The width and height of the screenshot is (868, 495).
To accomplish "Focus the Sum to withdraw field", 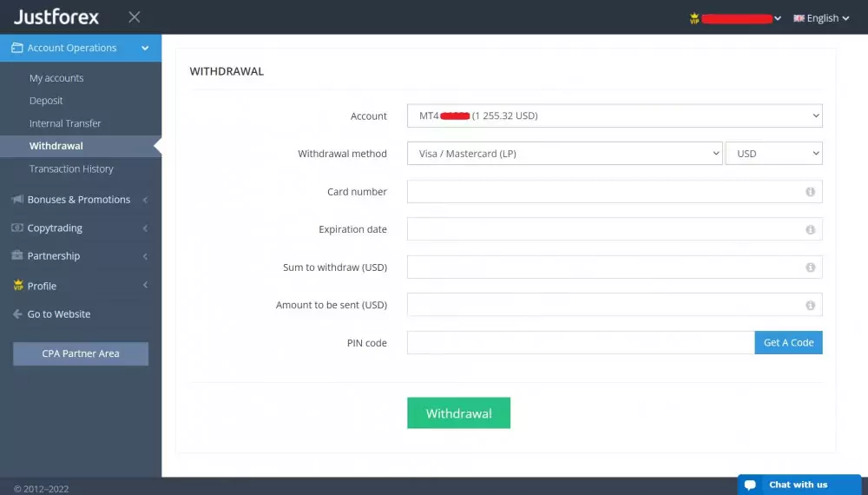I will 615,267.
